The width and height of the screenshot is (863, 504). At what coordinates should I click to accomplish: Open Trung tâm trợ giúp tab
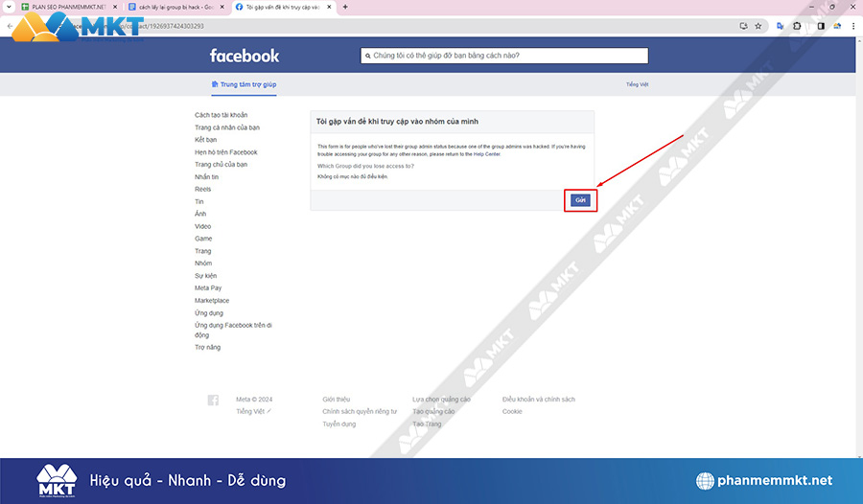(244, 84)
